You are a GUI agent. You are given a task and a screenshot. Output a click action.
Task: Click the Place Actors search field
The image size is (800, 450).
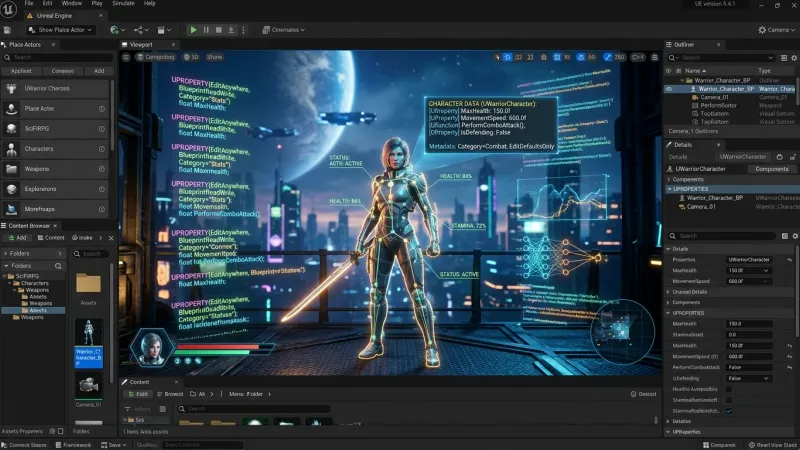pos(57,58)
